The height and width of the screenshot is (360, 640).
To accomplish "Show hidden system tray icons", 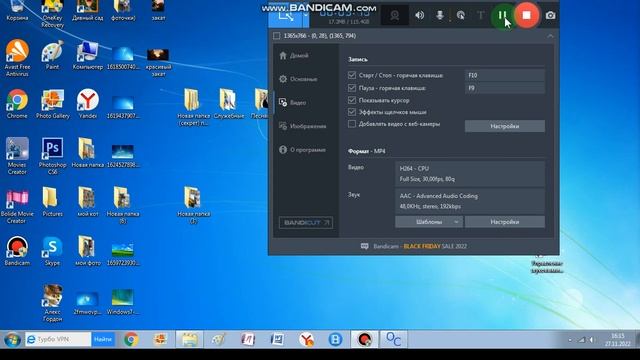I will click(570, 340).
